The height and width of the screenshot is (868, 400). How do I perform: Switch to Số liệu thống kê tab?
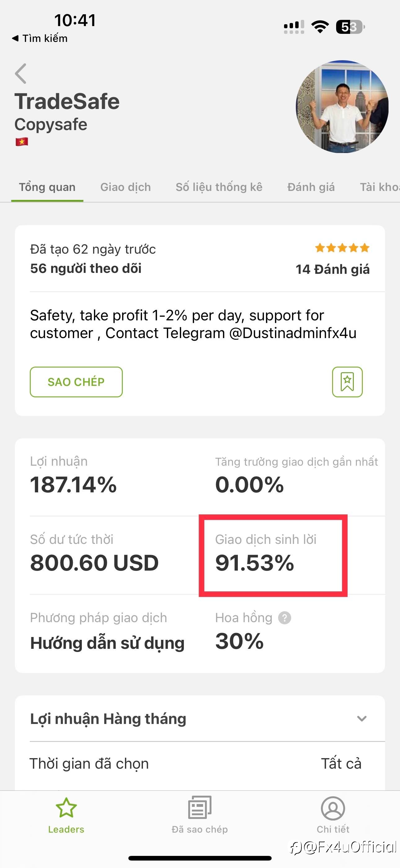(x=219, y=187)
